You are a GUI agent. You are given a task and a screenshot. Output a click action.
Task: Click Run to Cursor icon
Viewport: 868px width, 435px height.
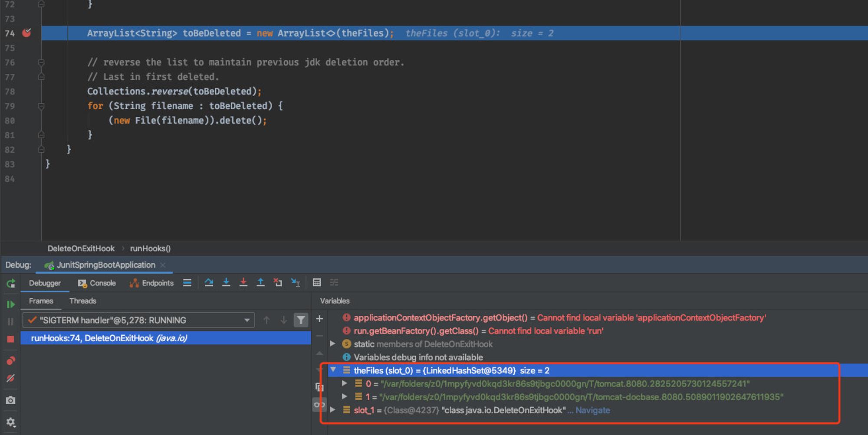(296, 283)
